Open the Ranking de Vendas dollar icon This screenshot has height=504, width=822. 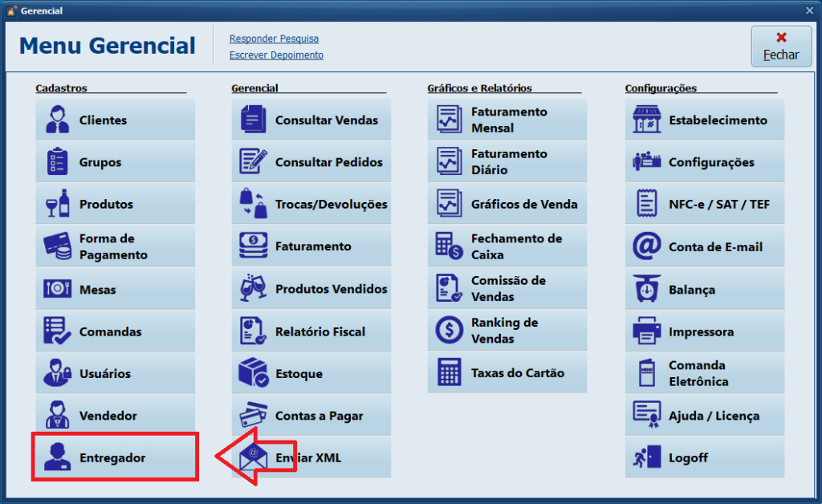[x=449, y=331]
